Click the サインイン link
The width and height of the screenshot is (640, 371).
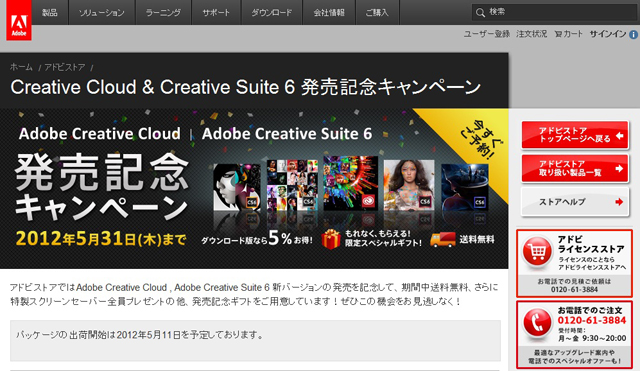(x=608, y=34)
